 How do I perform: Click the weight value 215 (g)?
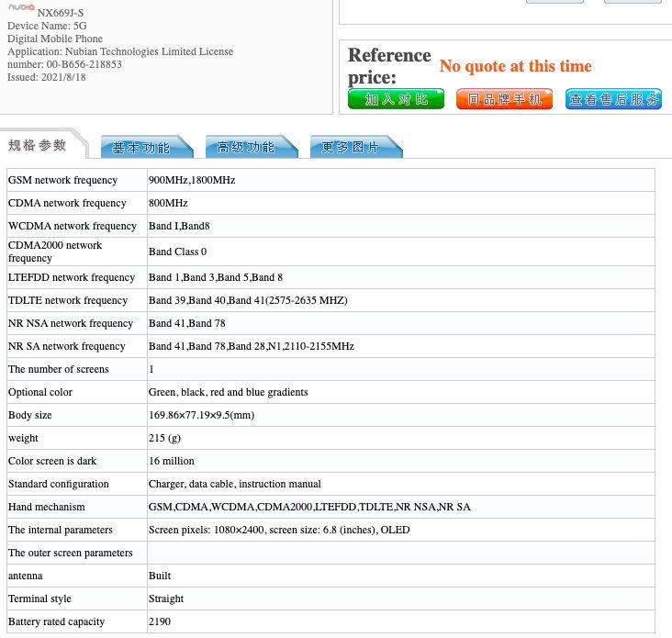click(167, 438)
